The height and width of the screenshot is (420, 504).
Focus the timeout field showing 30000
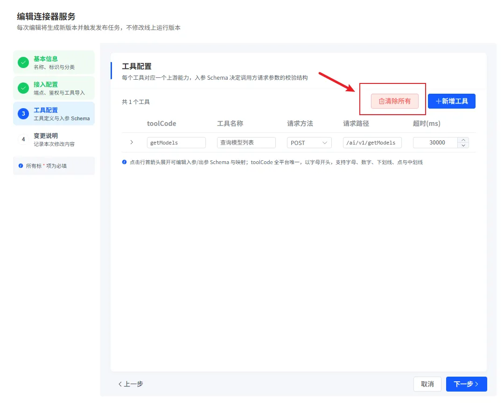(435, 143)
